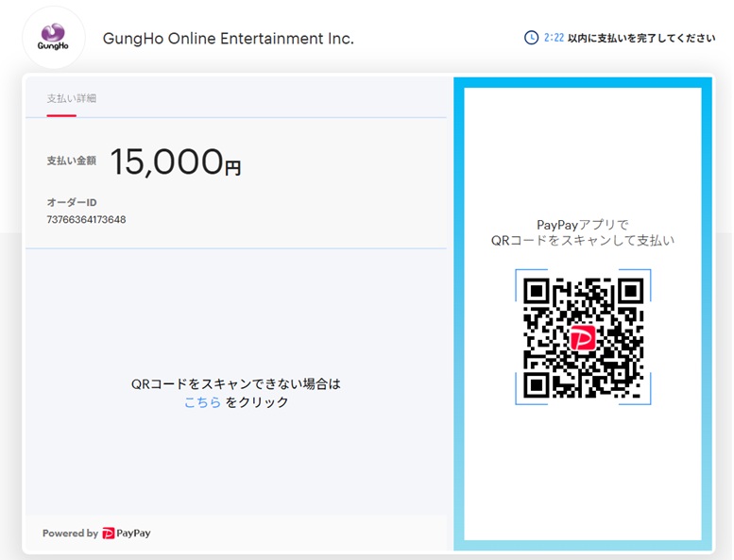Click the 支払い金額 label

click(x=71, y=161)
